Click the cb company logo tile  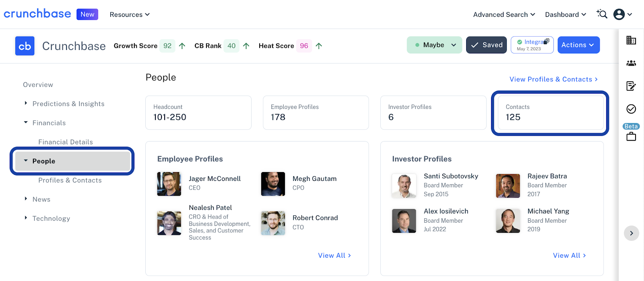pos(25,46)
